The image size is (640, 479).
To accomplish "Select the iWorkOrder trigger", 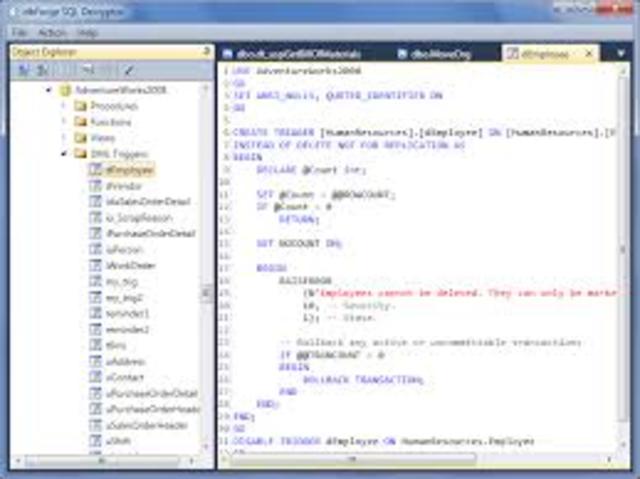I will 131,266.
